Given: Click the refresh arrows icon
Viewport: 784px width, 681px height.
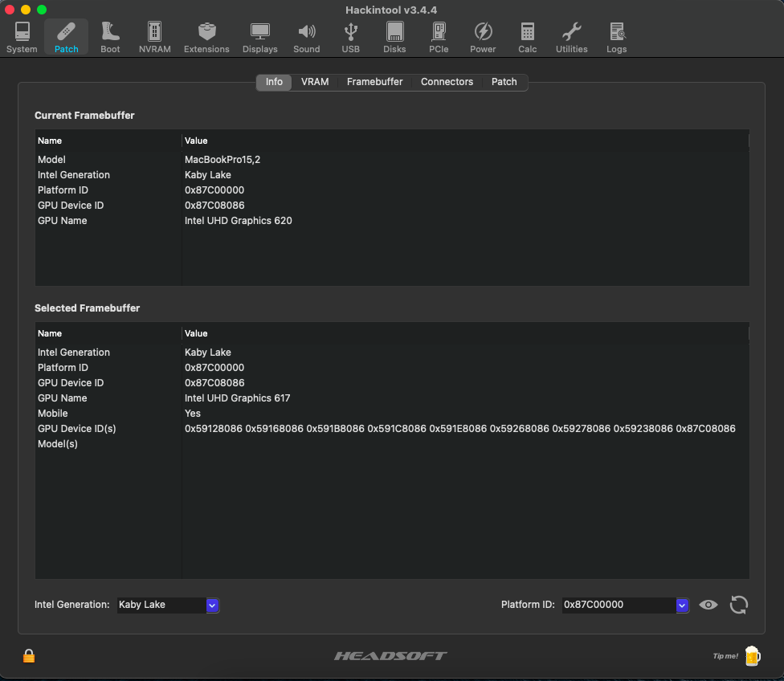Looking at the screenshot, I should (x=738, y=605).
